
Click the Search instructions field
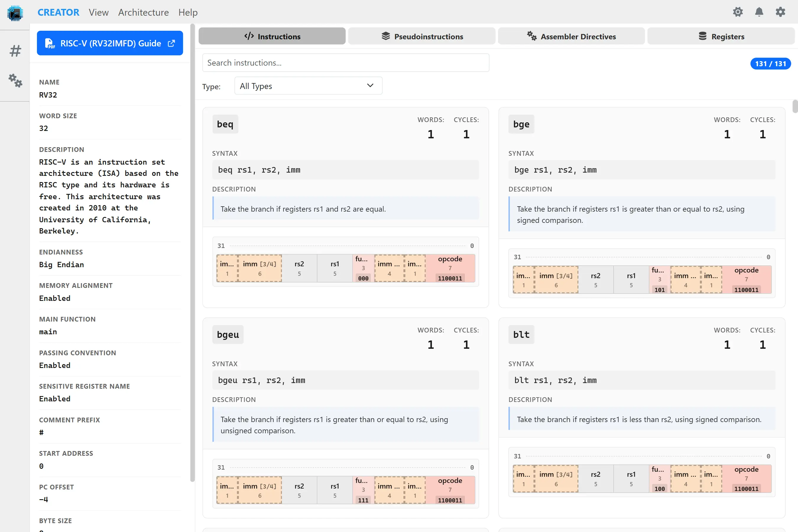coord(346,63)
